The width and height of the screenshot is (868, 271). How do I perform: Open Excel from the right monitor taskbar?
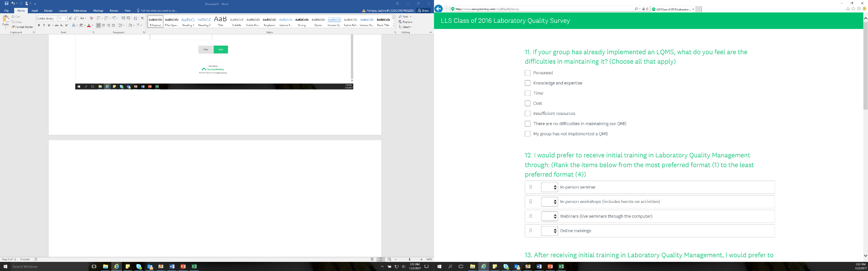click(561, 266)
